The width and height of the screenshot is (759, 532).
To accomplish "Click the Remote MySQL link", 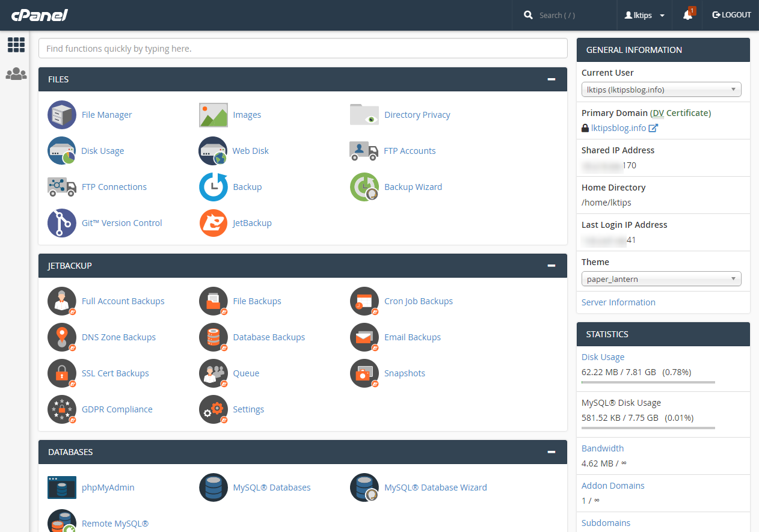I will click(115, 524).
